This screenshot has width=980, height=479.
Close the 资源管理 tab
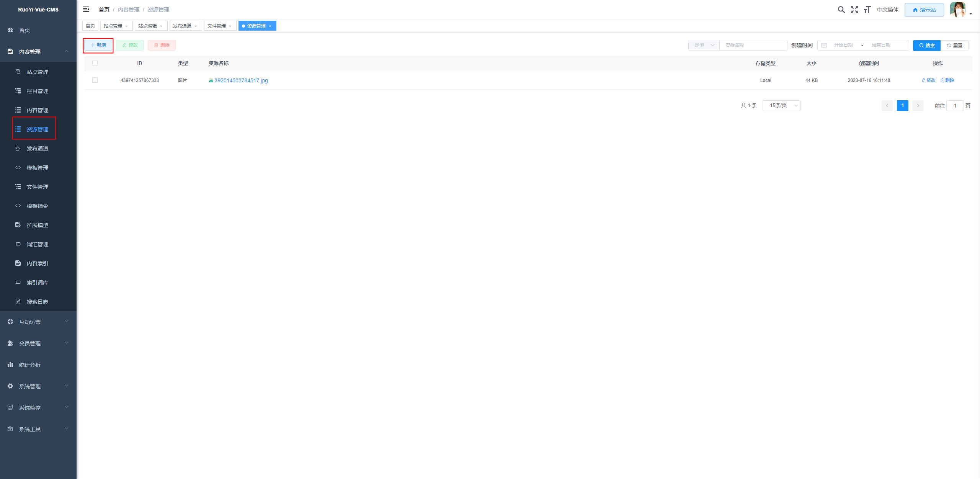[x=270, y=26]
